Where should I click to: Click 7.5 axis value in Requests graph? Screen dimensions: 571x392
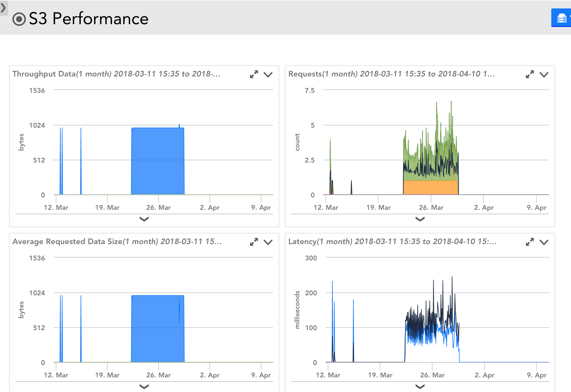click(x=310, y=91)
